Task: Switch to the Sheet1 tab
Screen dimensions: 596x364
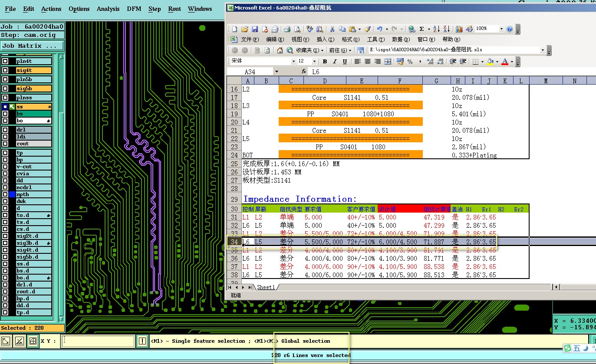Action: 266,287
